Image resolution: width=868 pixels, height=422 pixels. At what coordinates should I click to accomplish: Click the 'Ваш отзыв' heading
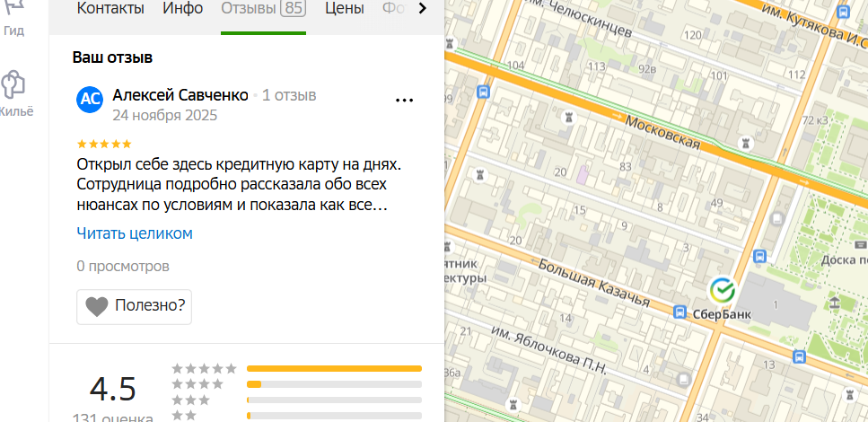[x=112, y=57]
